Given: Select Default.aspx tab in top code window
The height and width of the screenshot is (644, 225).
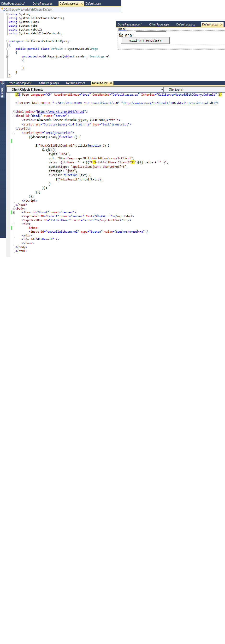Looking at the screenshot, I should pyautogui.click(x=93, y=4).
